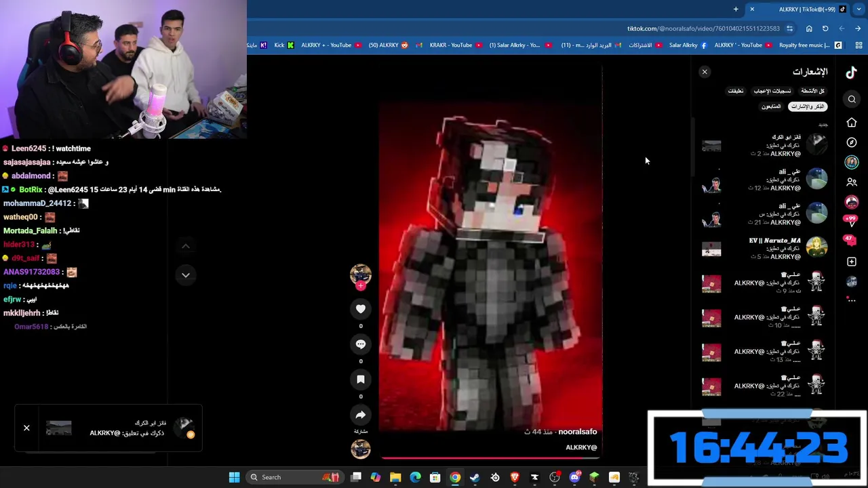Viewport: 868px width, 488px height.
Task: Click the @ALKRKY mention in video caption
Action: (581, 447)
